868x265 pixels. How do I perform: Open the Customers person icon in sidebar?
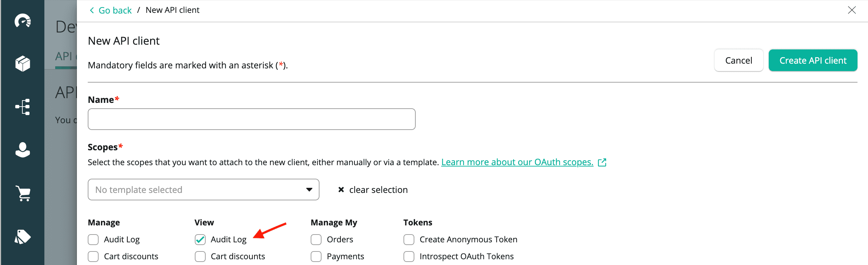point(23,150)
